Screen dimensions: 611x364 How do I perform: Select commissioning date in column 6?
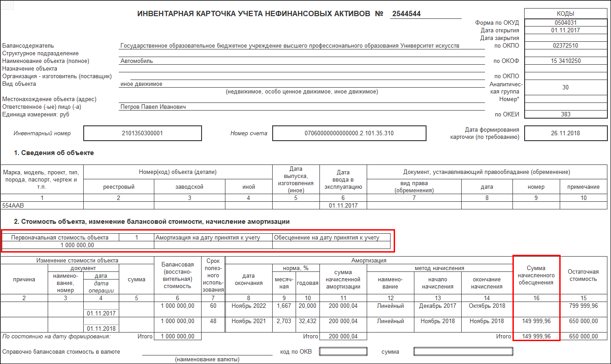(x=343, y=205)
